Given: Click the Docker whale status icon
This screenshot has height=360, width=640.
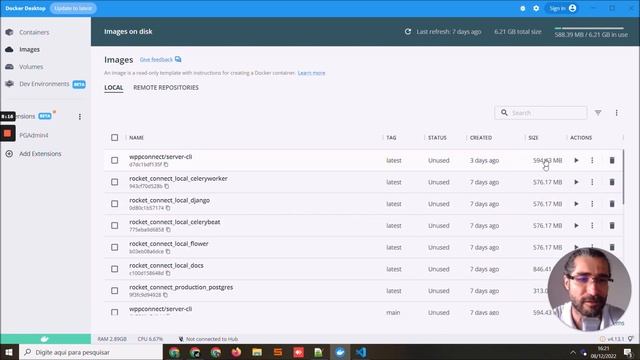Looking at the screenshot, I should [x=45, y=339].
